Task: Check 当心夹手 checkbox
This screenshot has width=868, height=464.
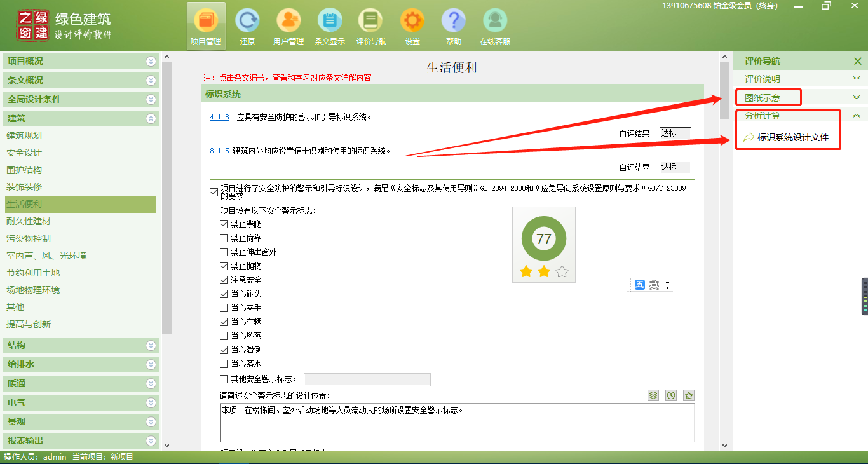Action: click(x=224, y=308)
